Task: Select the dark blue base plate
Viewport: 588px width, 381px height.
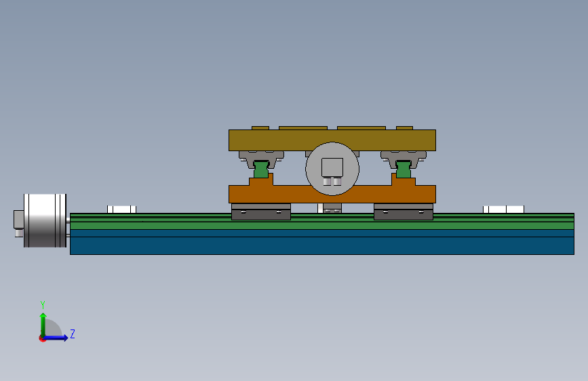Action: pos(321,242)
